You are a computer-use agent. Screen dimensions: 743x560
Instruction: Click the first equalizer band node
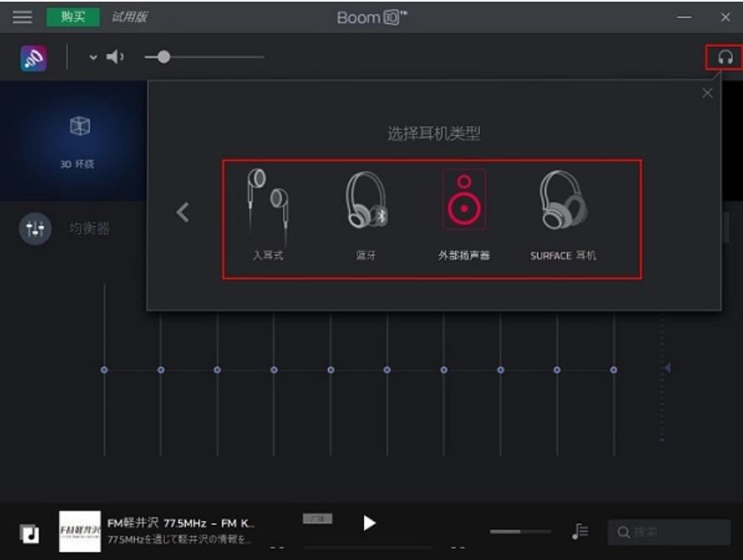[104, 370]
